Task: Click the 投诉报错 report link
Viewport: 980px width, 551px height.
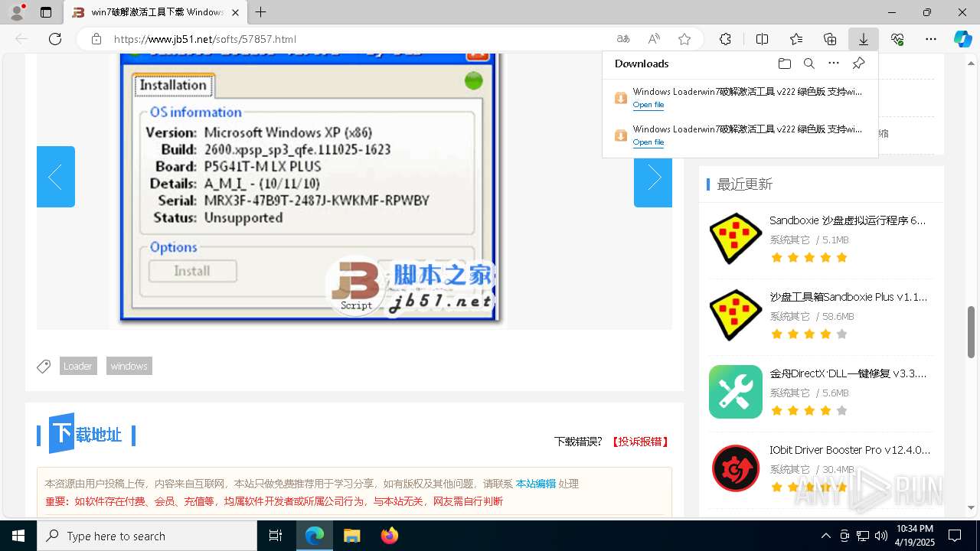Action: [640, 442]
